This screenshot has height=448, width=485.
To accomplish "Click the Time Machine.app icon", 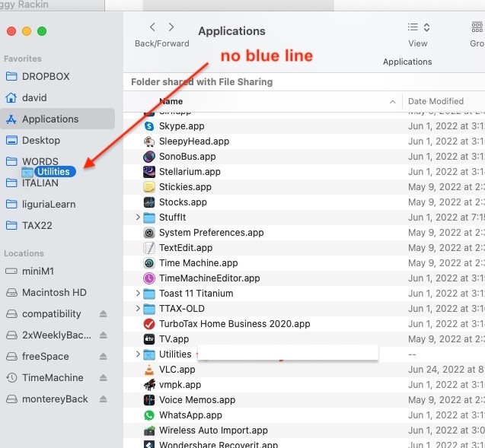I will pos(149,263).
